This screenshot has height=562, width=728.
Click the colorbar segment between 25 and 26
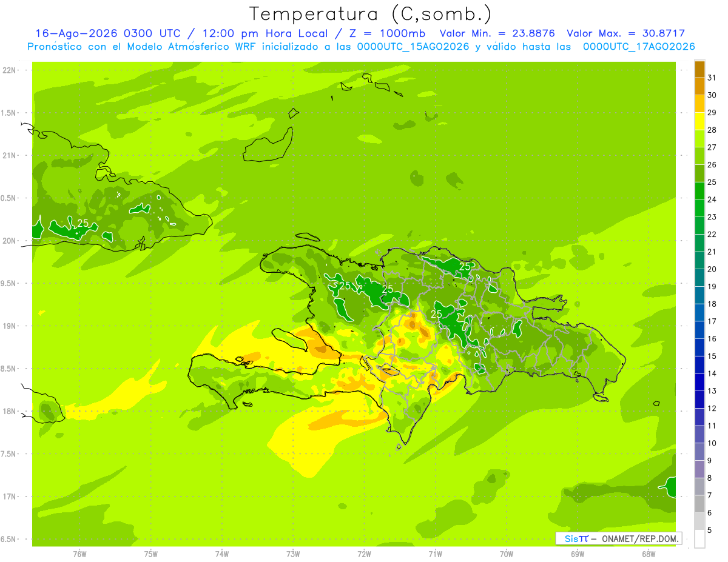(x=699, y=173)
